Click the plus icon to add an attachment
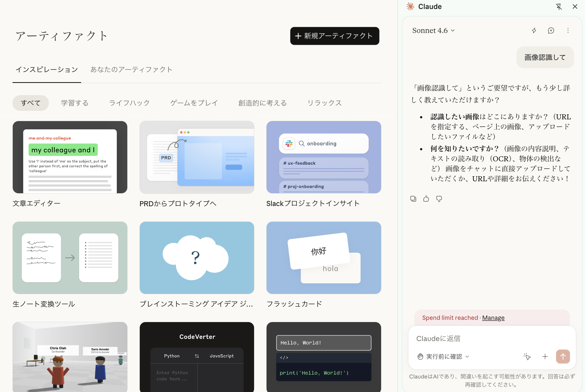 pos(545,357)
